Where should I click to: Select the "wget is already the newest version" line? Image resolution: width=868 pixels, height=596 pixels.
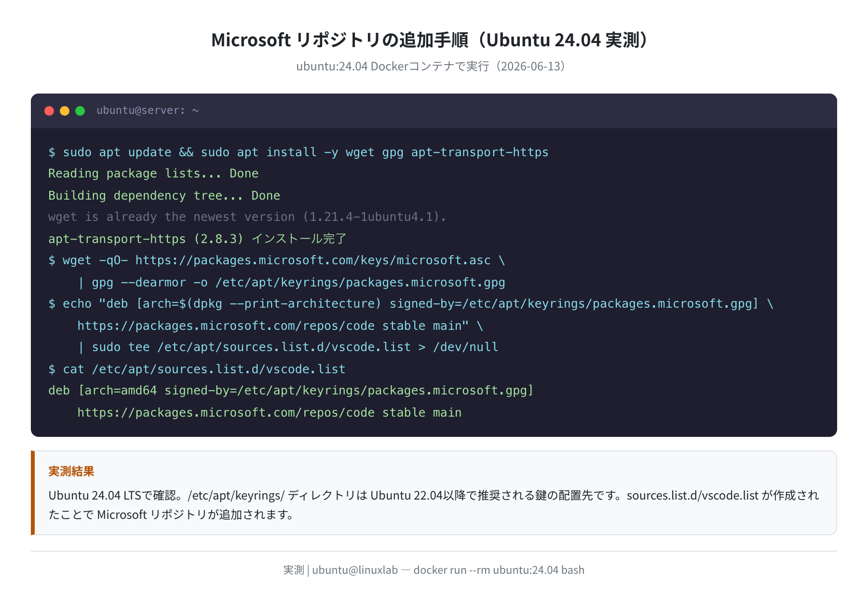coord(247,217)
